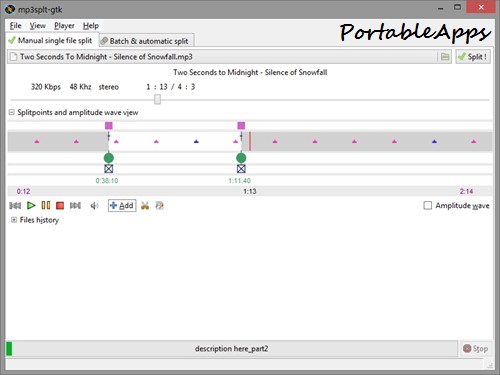Image resolution: width=500 pixels, height=375 pixels.
Task: Click the Split ! button
Action: pos(473,57)
